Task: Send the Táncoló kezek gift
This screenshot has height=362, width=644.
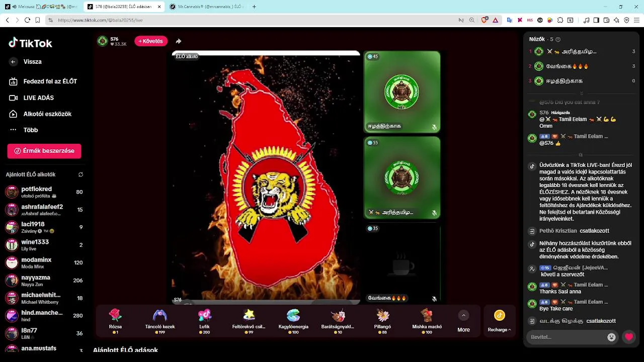Action: (x=160, y=321)
